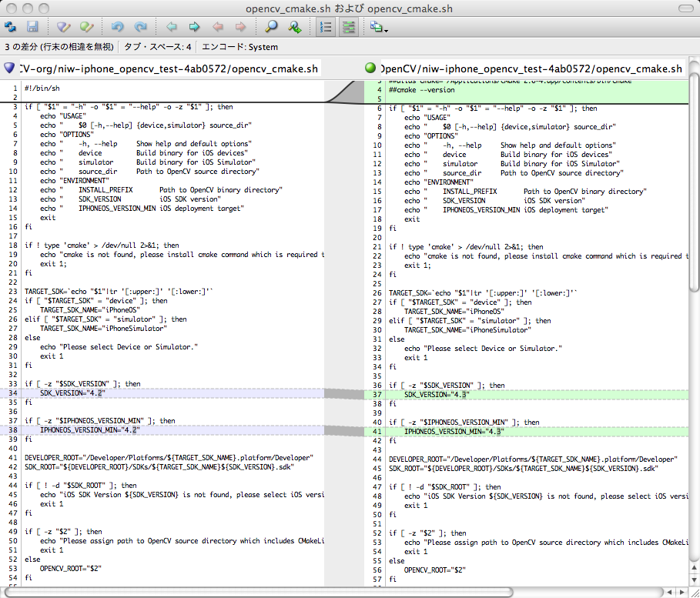
Task: Click left line 6 echo "OPTIONS"
Action: pyautogui.click(x=66, y=135)
